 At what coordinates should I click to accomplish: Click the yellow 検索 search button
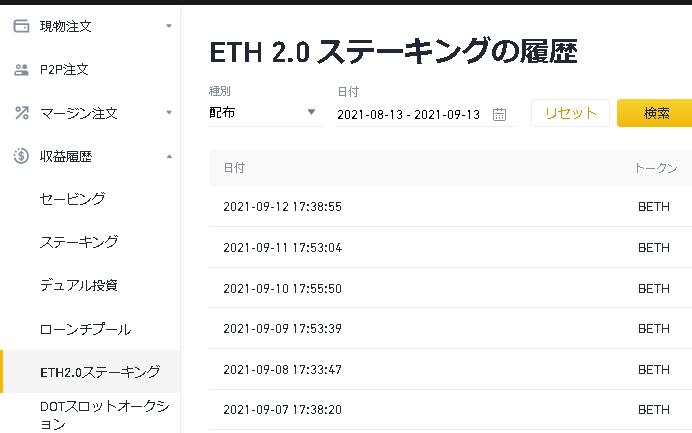coord(656,113)
